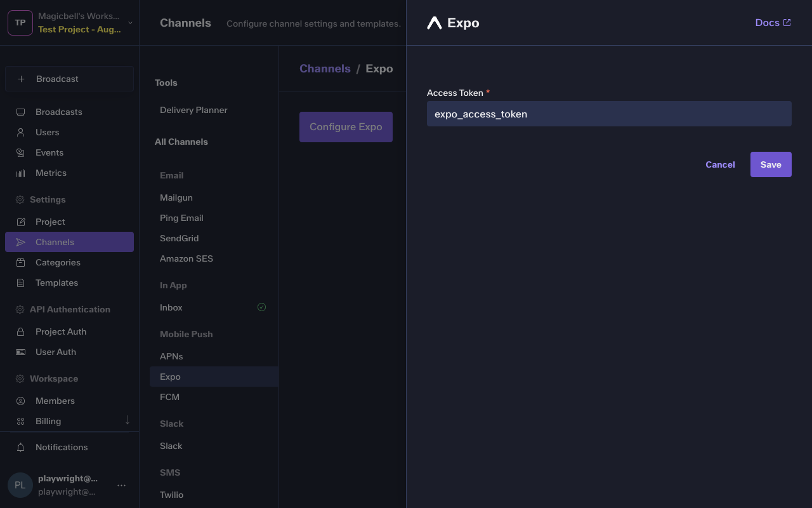812x508 pixels.
Task: Click the PL user avatar
Action: 20,485
